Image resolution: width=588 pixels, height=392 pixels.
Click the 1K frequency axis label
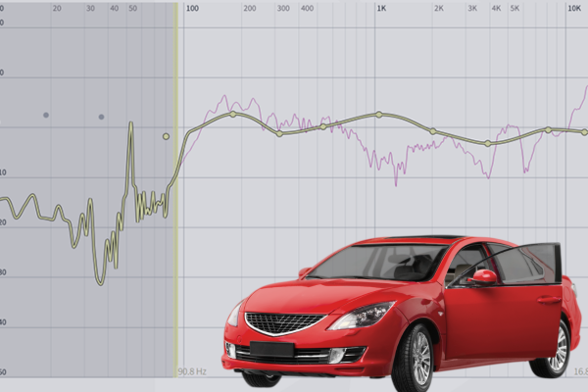click(x=382, y=8)
